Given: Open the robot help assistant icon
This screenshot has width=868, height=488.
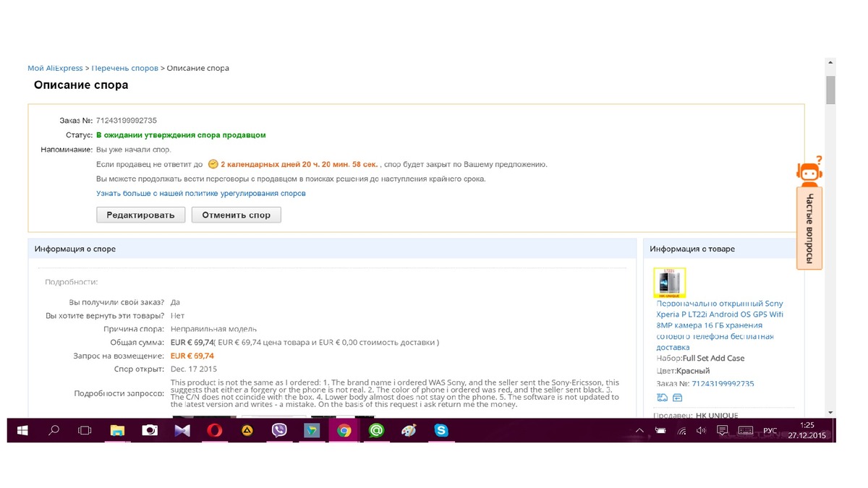Looking at the screenshot, I should tap(809, 171).
